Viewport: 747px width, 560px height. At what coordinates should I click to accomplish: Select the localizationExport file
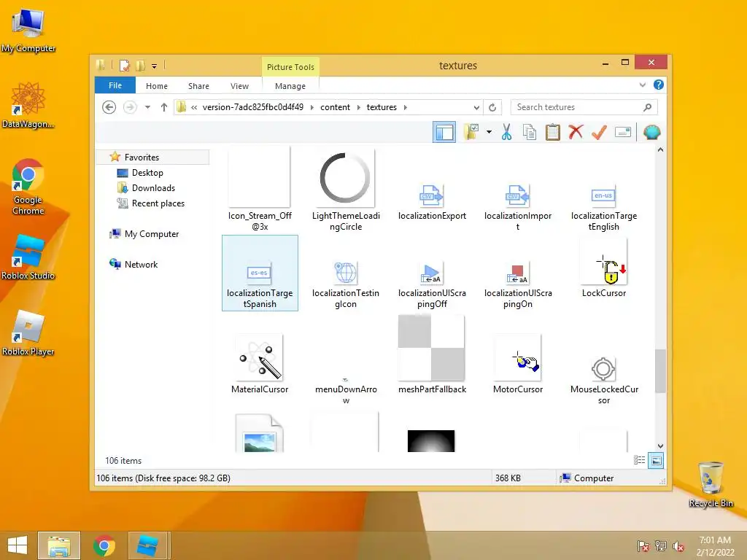432,203
